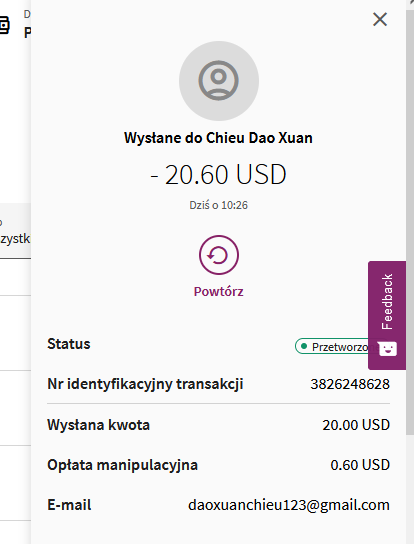Click the Wysłane do Chieu Dao Xuan heading
Viewport: 414px width, 544px height.
tap(218, 138)
